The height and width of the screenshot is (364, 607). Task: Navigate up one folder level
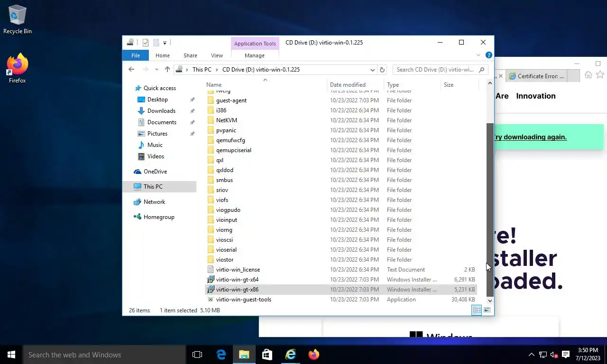click(167, 69)
